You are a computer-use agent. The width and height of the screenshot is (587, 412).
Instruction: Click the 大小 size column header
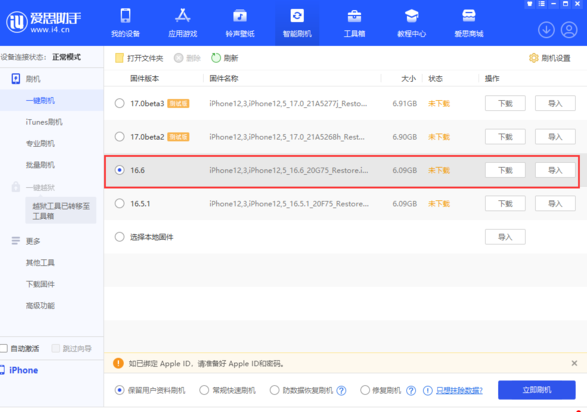tap(408, 78)
